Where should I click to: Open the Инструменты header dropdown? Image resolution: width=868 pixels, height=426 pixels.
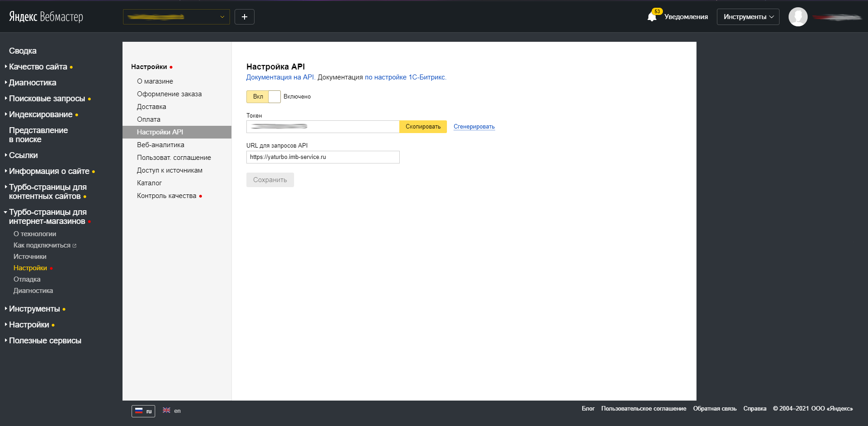tap(748, 17)
